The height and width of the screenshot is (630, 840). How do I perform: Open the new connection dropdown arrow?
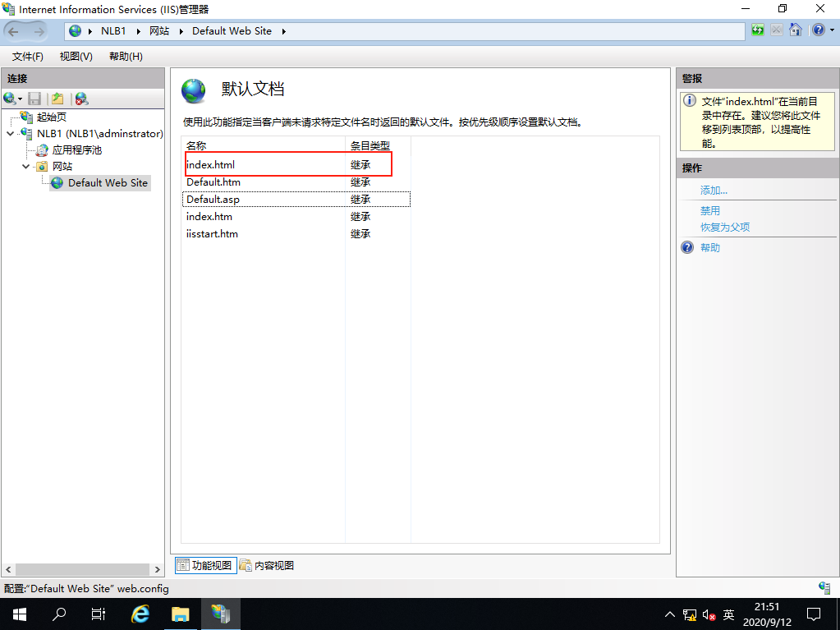pos(20,99)
